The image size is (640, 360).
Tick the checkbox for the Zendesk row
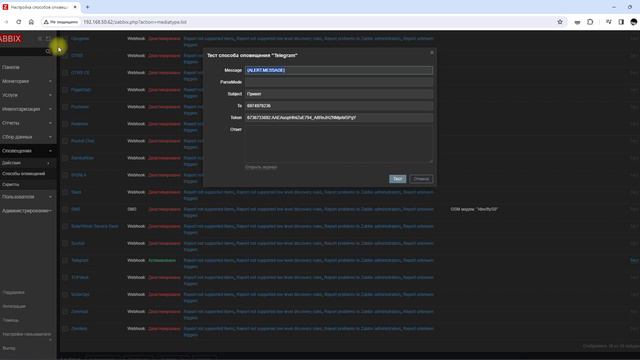[65, 329]
